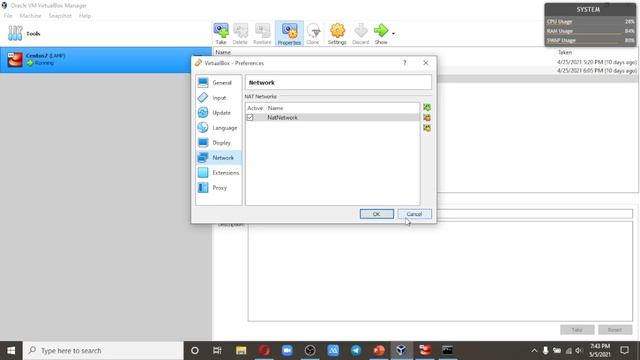Click the Preferences dialog help question mark

click(404, 63)
